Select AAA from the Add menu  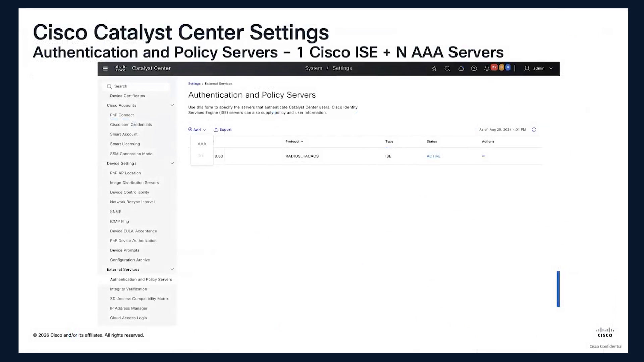[202, 144]
